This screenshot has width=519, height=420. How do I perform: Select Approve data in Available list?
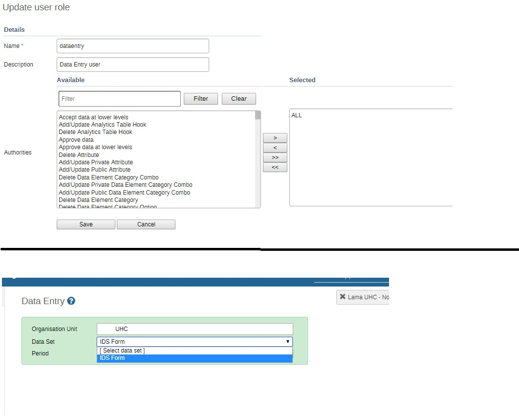pyautogui.click(x=76, y=140)
